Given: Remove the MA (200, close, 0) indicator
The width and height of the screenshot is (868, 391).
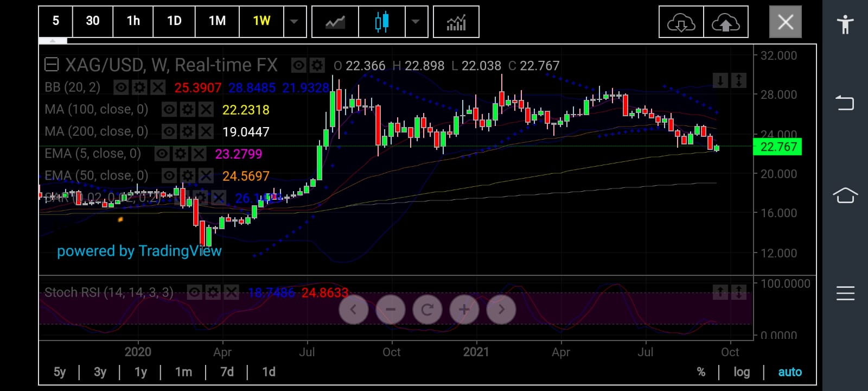Looking at the screenshot, I should coord(206,131).
